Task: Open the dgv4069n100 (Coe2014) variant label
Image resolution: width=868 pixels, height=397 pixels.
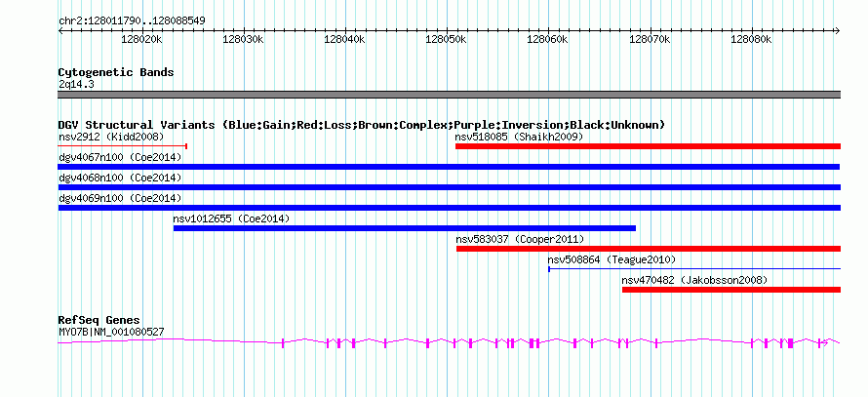Action: (120, 198)
